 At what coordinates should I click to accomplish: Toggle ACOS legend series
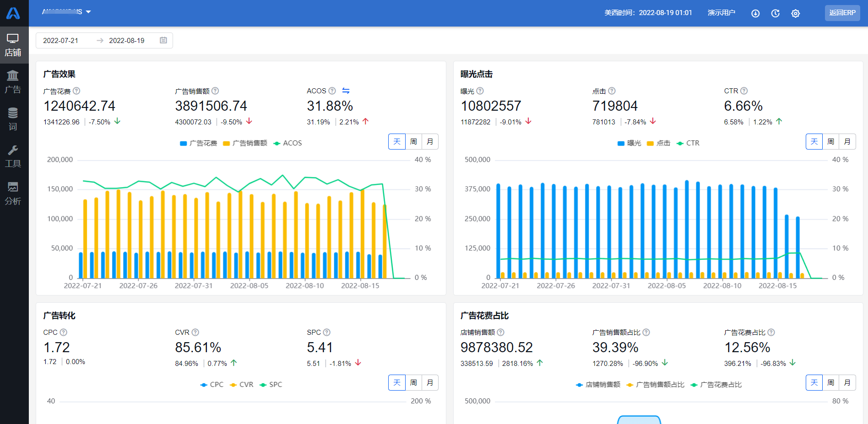tap(288, 143)
